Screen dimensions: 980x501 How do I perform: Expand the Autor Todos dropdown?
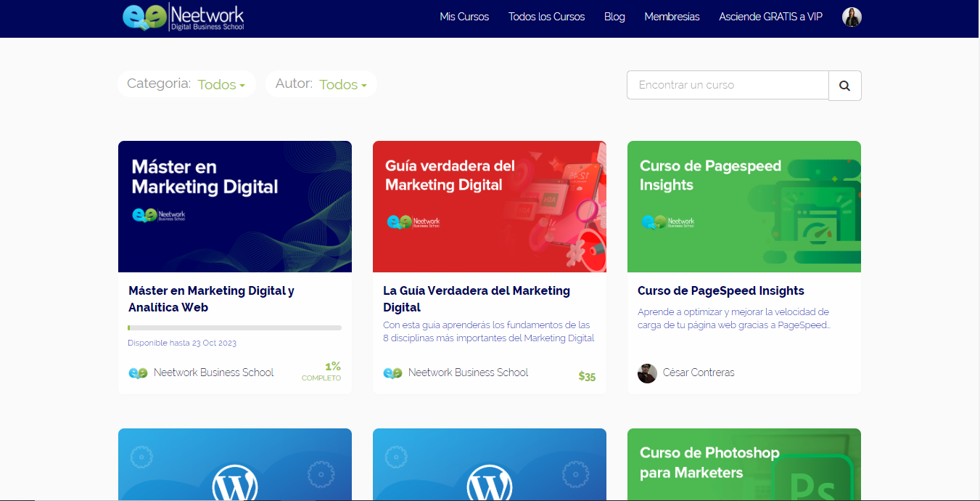(x=342, y=85)
